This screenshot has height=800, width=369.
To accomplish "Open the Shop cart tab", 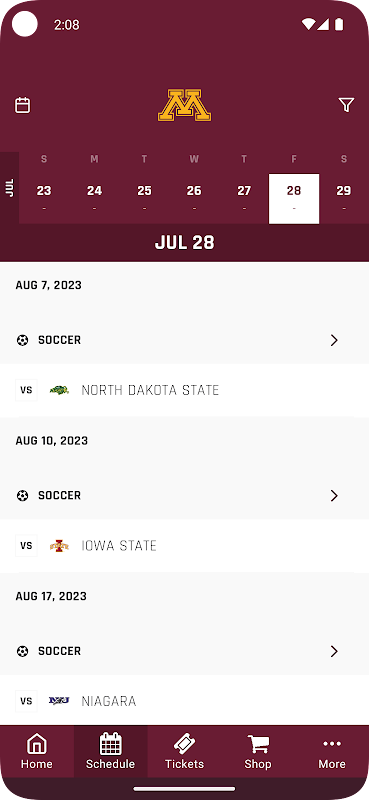I will pyautogui.click(x=258, y=751).
